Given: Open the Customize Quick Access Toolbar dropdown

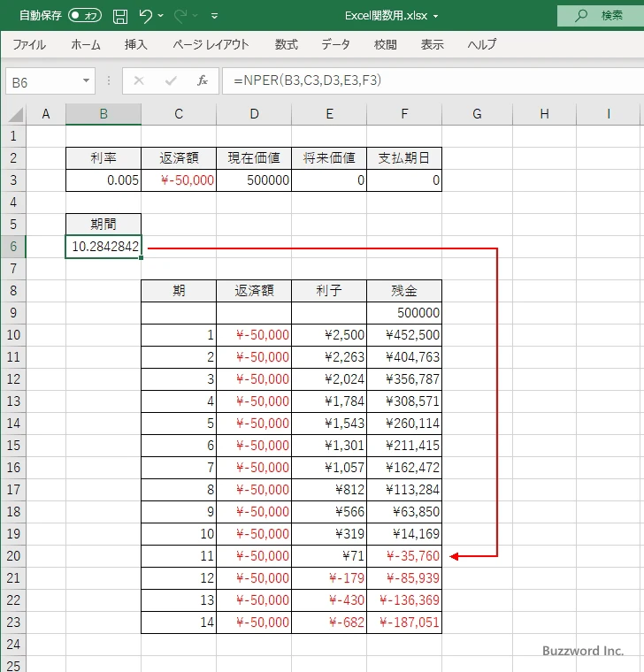Looking at the screenshot, I should [215, 16].
